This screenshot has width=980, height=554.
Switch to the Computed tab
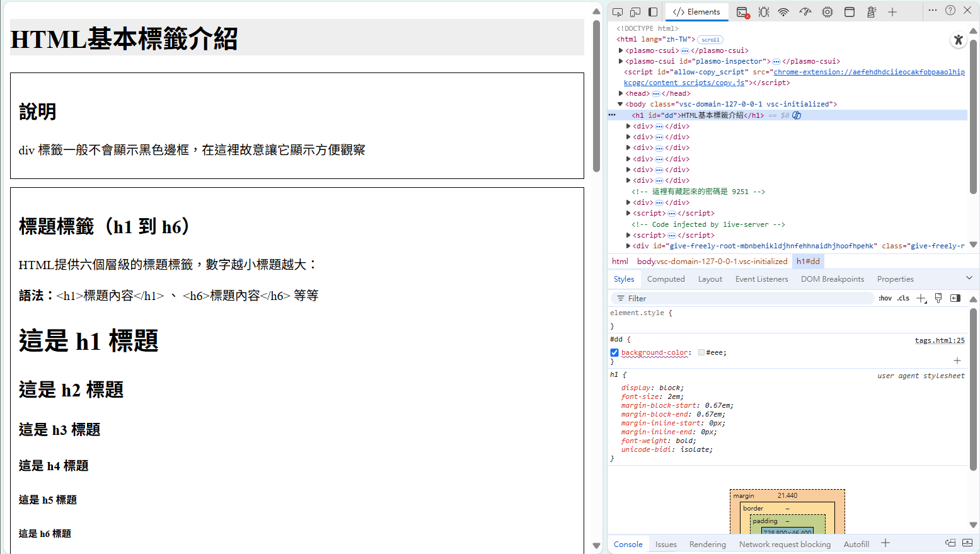(666, 279)
